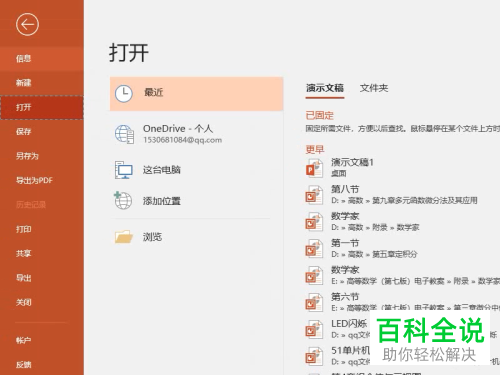Click the 添加位置 globe plus icon
The width and height of the screenshot is (500, 375).
point(123,200)
